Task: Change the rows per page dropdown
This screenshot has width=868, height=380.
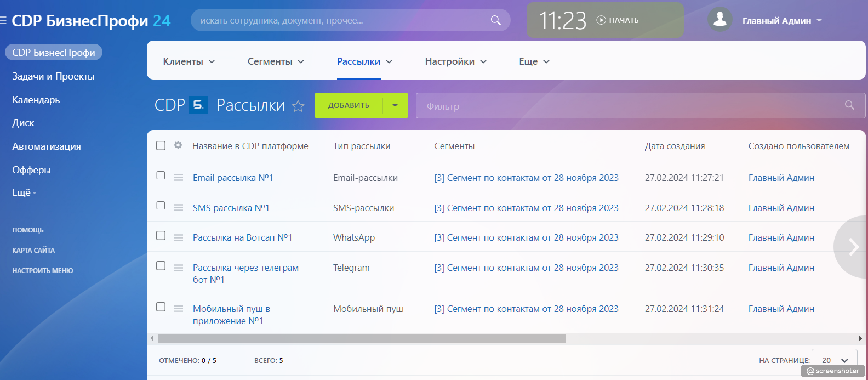Action: (x=834, y=360)
